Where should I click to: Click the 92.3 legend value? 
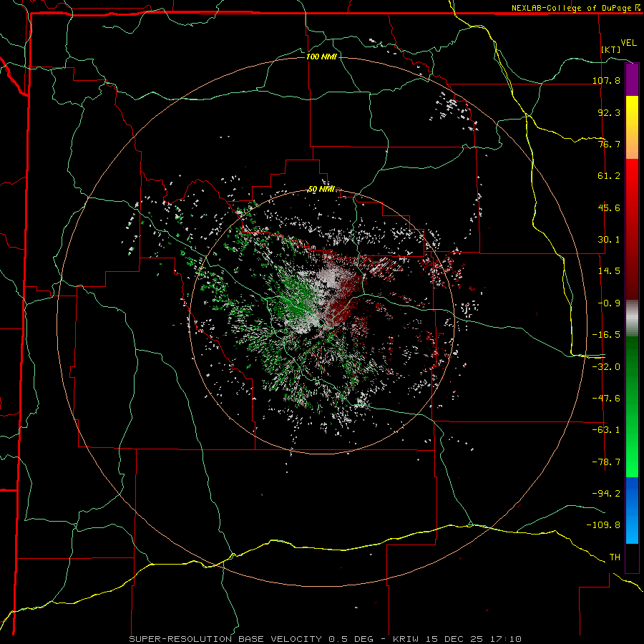(x=609, y=112)
